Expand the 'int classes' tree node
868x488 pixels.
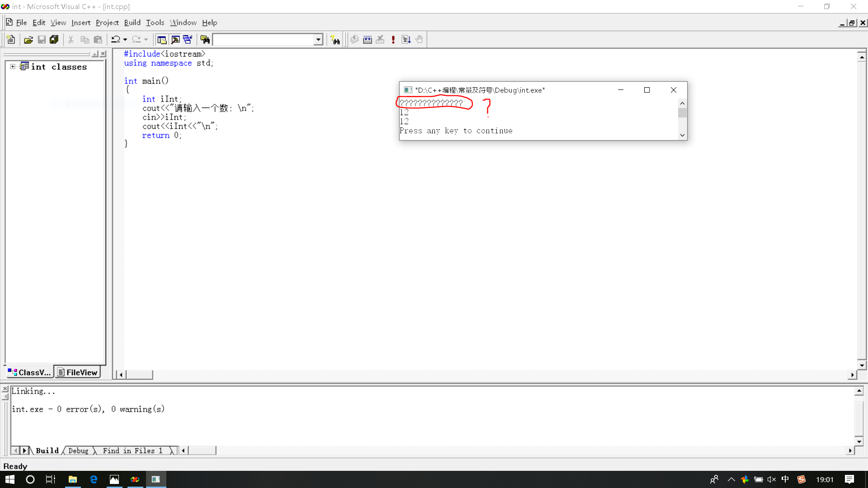pos(13,66)
